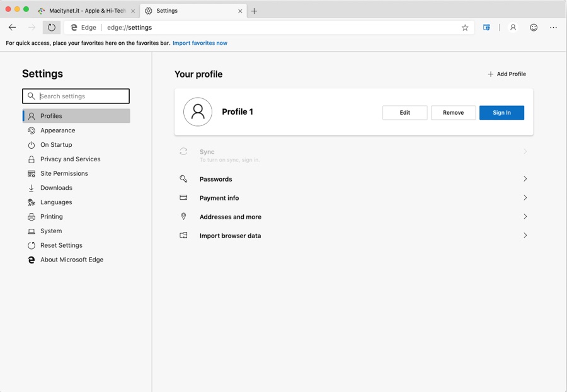
Task: Click the Profile 1 avatar picture
Action: click(198, 112)
